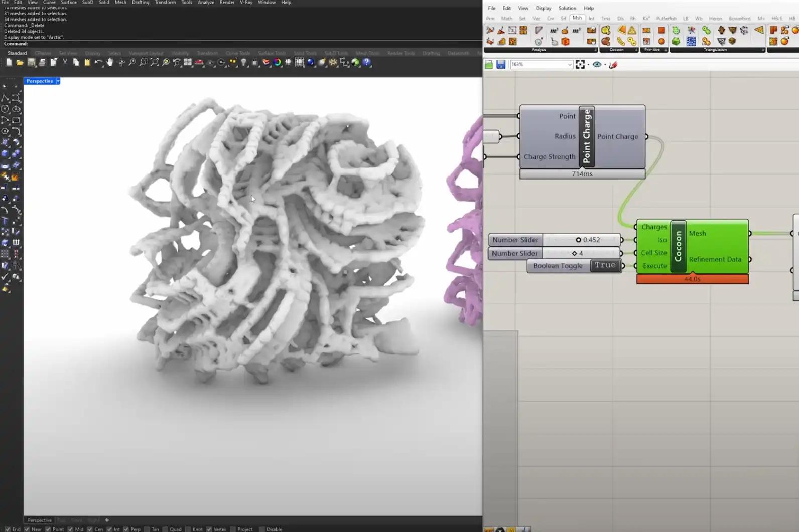
Task: Toggle the Boolean Toggle True value
Action: [x=605, y=266]
